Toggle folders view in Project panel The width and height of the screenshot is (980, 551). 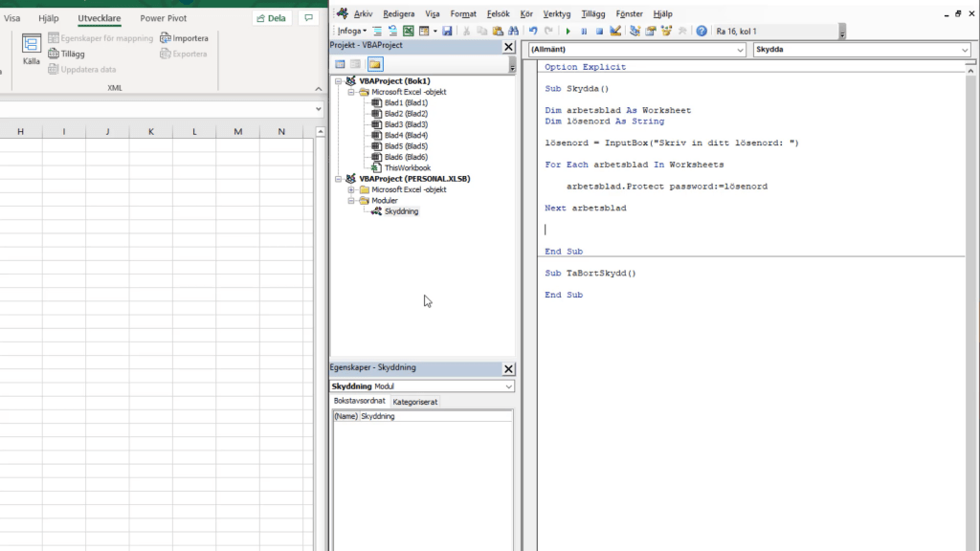(x=374, y=64)
